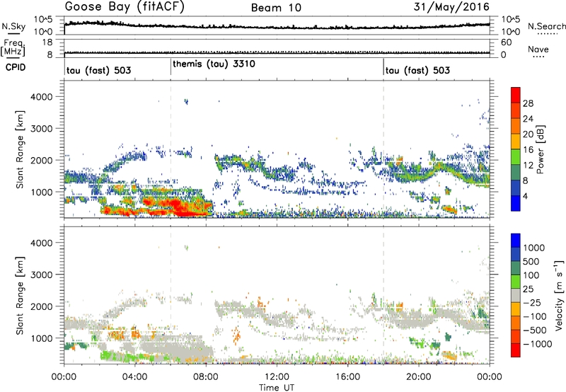Screen dimensions: 566x392
Task: Pick the green 25–100 velocity color
Action: (x=516, y=282)
